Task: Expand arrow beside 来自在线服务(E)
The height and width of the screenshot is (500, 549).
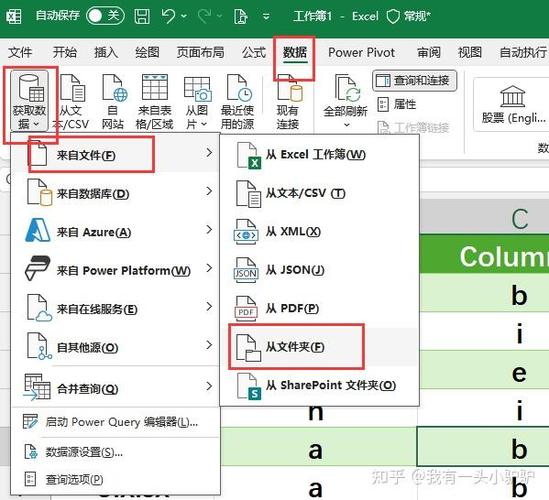Action: [209, 307]
